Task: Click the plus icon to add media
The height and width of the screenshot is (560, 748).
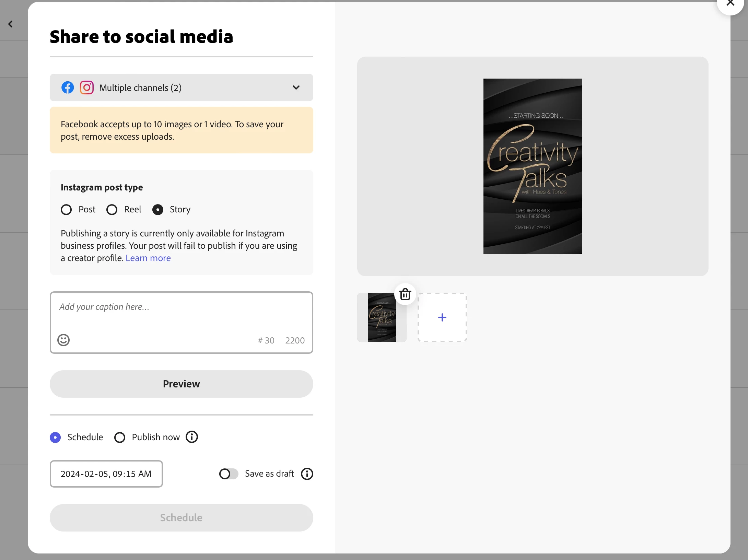Action: tap(442, 317)
